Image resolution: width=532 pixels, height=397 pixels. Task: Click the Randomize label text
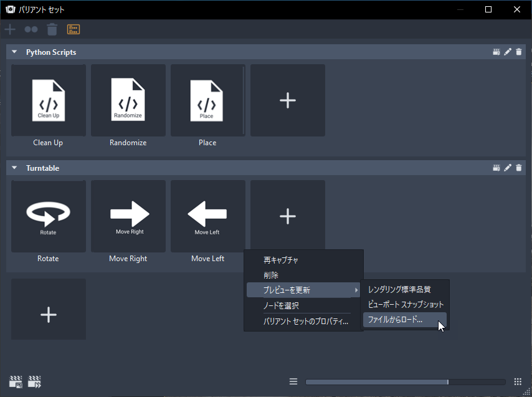(x=128, y=143)
